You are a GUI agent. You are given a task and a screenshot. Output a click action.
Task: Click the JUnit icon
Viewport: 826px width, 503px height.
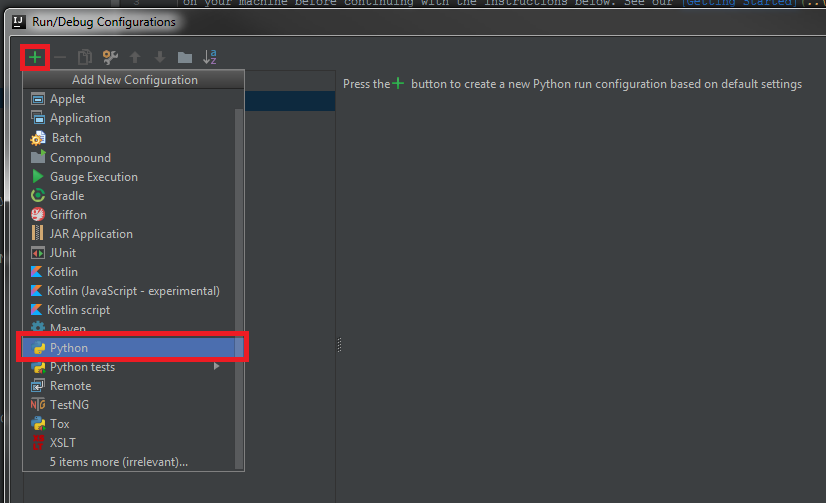pyautogui.click(x=38, y=253)
